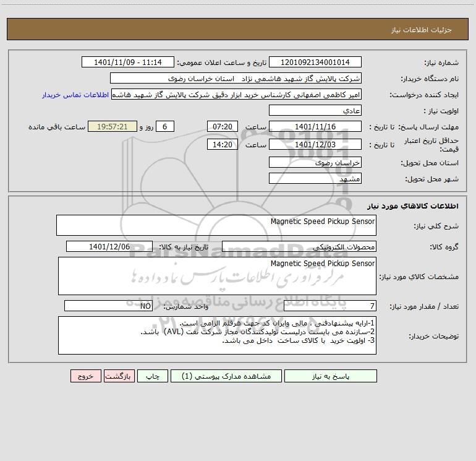476x461 pixels.
Task: Click the remaining days field showing 6
Action: 165,126
